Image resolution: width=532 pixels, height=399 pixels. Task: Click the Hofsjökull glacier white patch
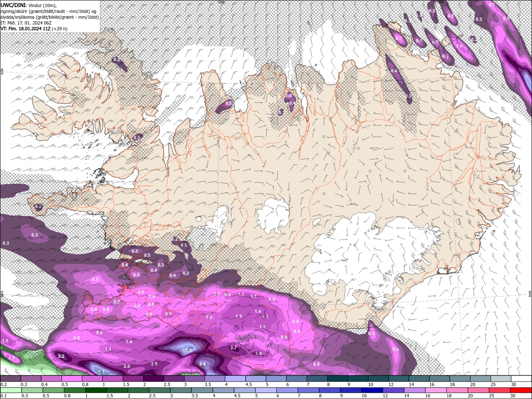[273, 215]
